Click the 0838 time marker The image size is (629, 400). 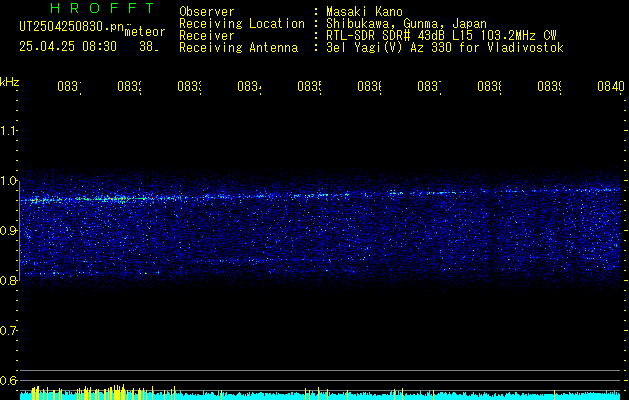(489, 87)
